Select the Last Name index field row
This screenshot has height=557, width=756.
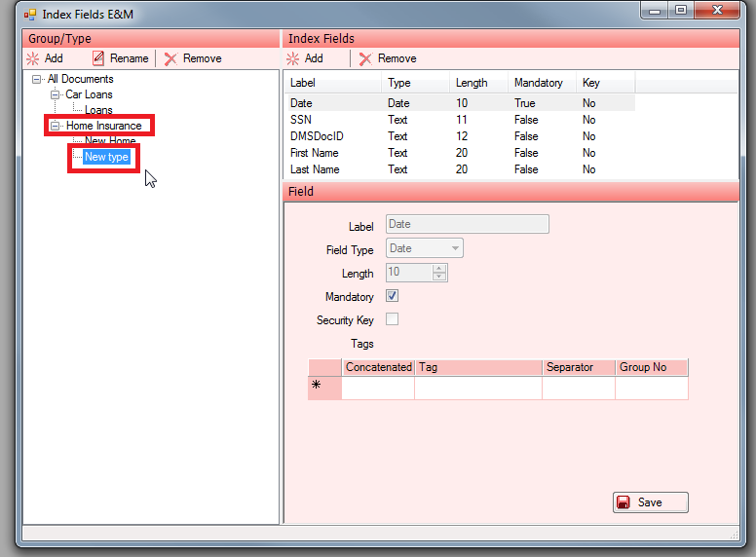click(x=315, y=169)
